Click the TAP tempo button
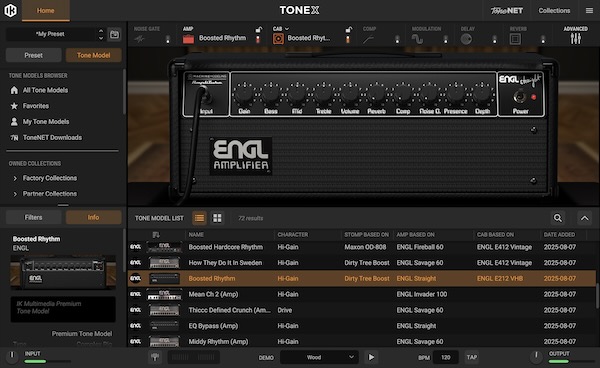This screenshot has height=368, width=600. pyautogui.click(x=471, y=357)
